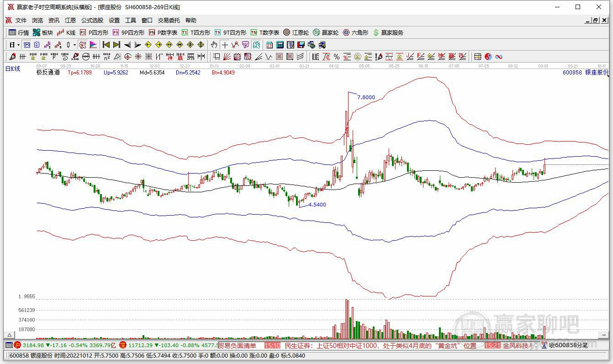Open the 9P四方形 tool
The image size is (613, 364).
(128, 32)
